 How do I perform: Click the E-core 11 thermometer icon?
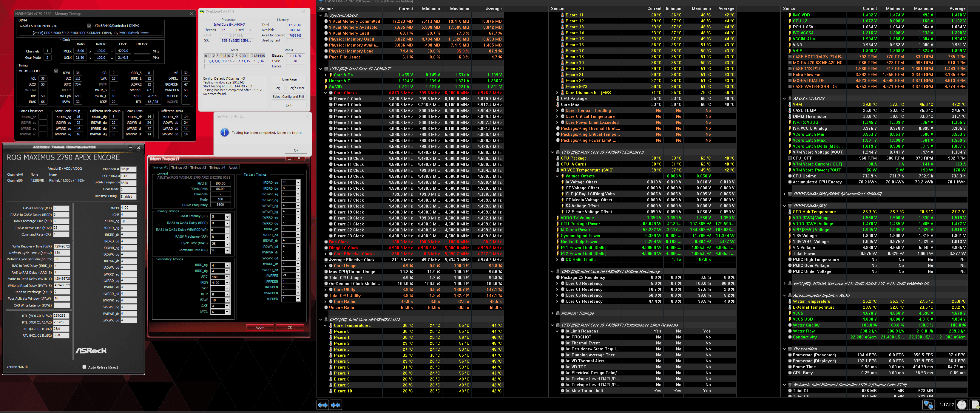coord(563,15)
